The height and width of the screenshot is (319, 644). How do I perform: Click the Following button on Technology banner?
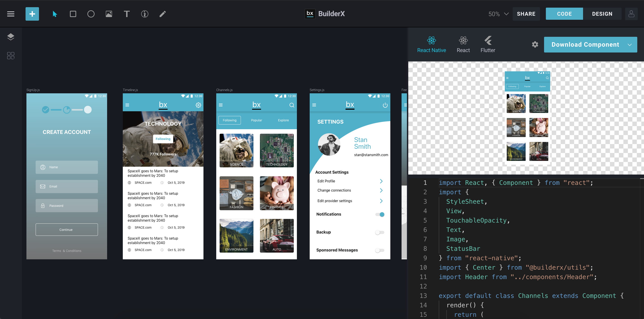(x=163, y=139)
